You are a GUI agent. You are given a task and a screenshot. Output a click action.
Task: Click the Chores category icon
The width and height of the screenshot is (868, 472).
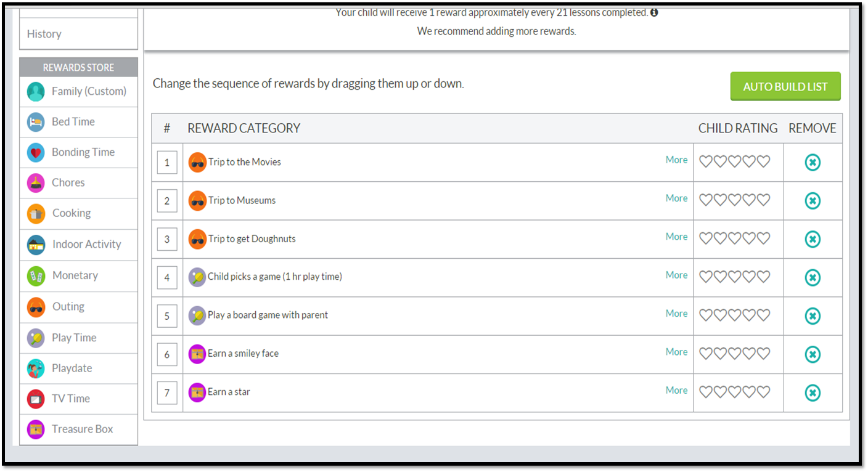(36, 183)
